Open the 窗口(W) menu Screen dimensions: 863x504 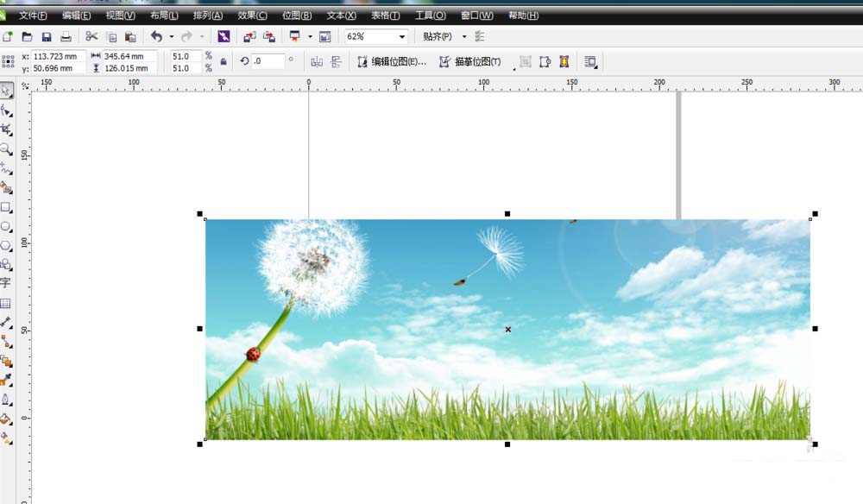[477, 16]
